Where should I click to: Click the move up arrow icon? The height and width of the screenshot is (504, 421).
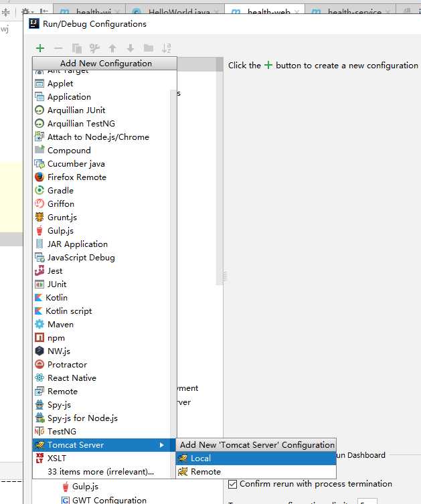pyautogui.click(x=112, y=48)
